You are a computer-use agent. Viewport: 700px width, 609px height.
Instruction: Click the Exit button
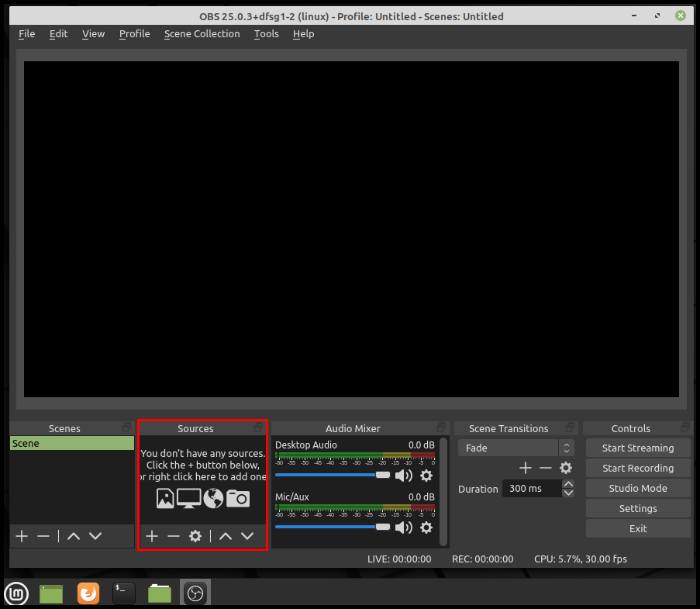[x=638, y=528]
